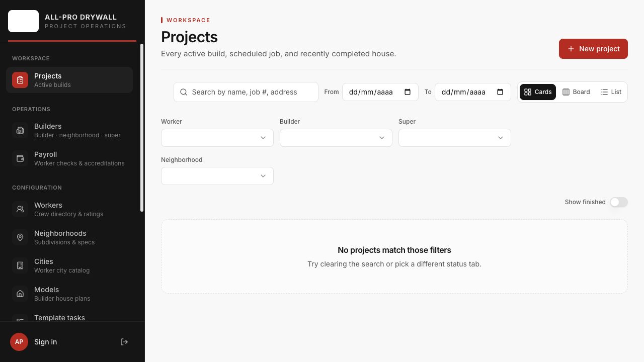
Task: Open Workers crew directory page
Action: pyautogui.click(x=68, y=209)
